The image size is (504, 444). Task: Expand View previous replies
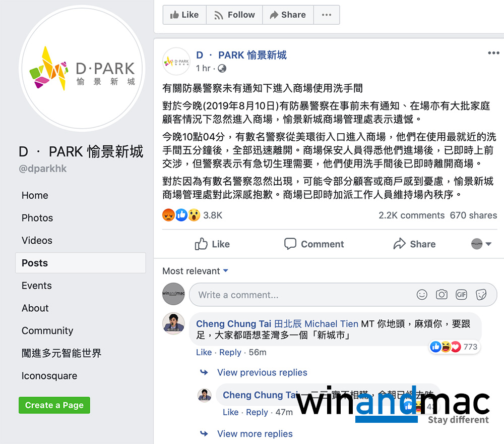pyautogui.click(x=262, y=372)
